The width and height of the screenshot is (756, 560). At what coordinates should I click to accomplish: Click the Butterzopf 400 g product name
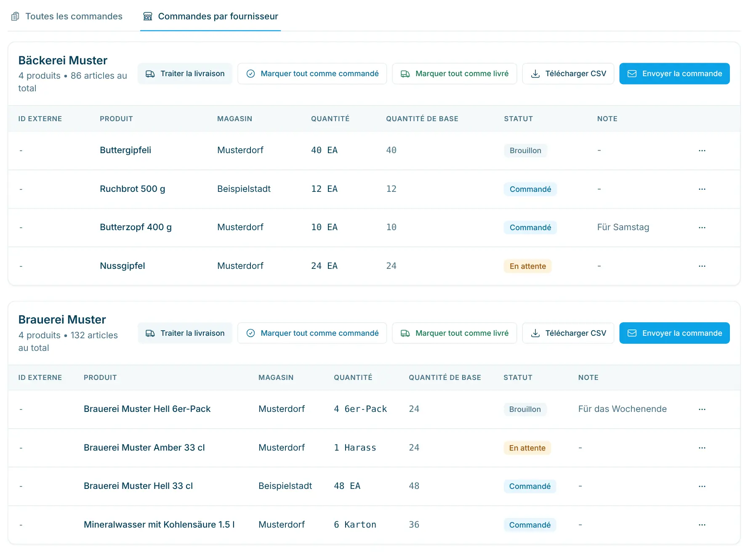point(136,227)
